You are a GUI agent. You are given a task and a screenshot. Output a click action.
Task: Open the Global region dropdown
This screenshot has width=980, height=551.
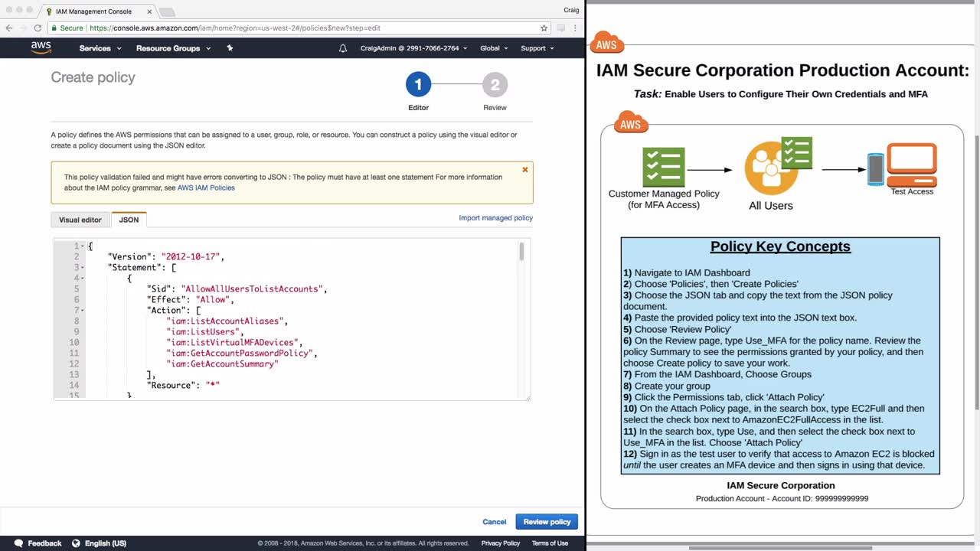tap(494, 48)
